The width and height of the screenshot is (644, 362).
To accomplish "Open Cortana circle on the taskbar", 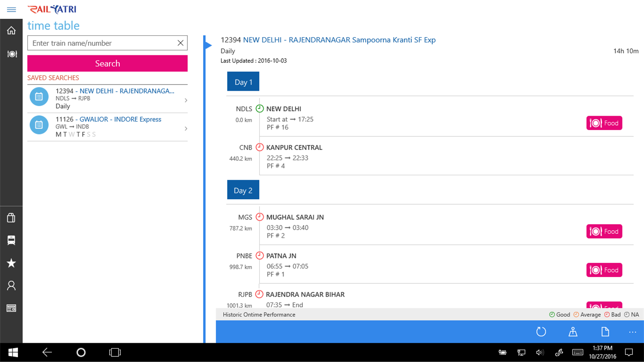I will [81, 353].
